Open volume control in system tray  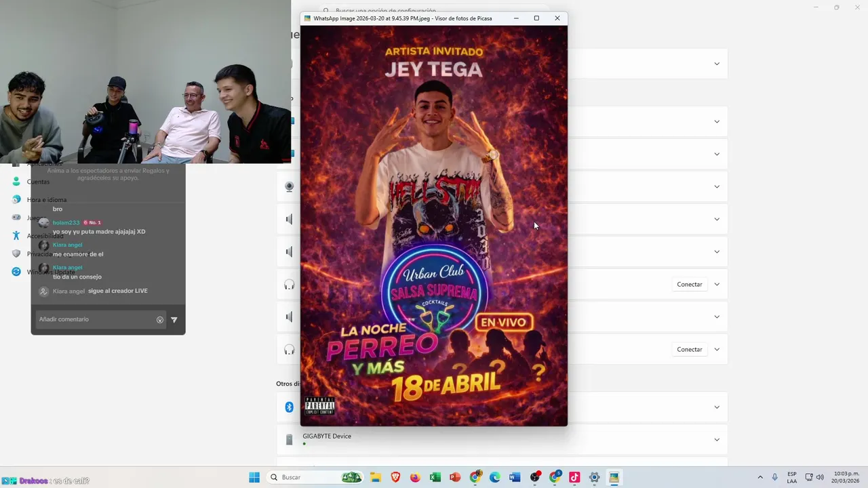click(820, 477)
